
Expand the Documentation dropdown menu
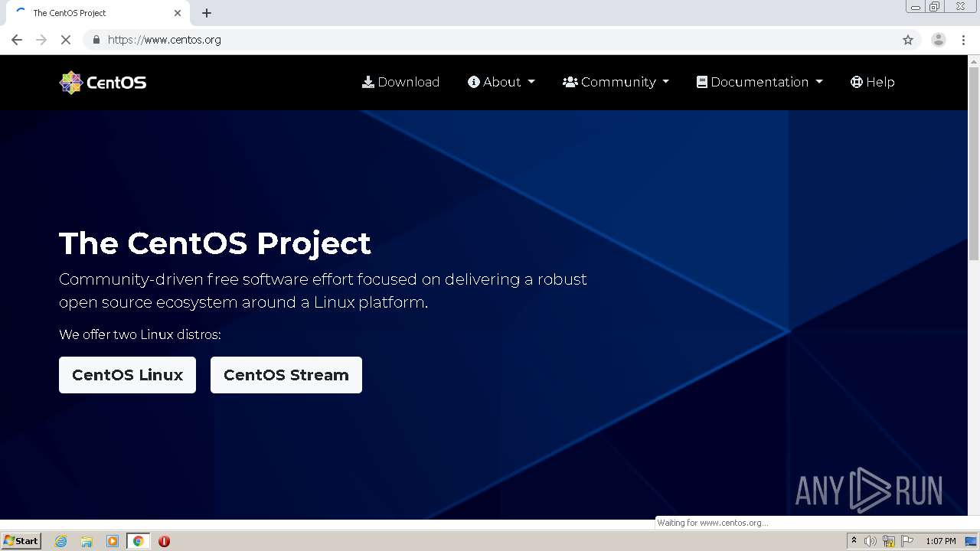[759, 82]
